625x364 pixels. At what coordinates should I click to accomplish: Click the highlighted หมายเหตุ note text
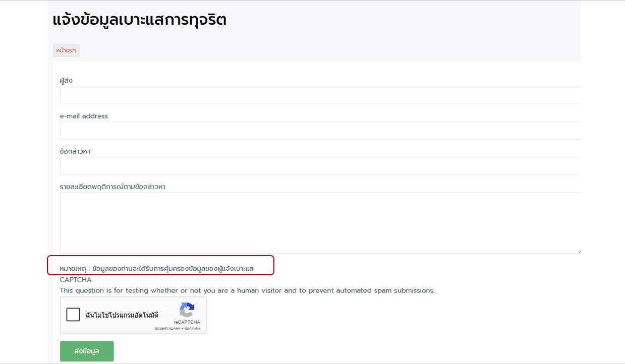click(156, 269)
